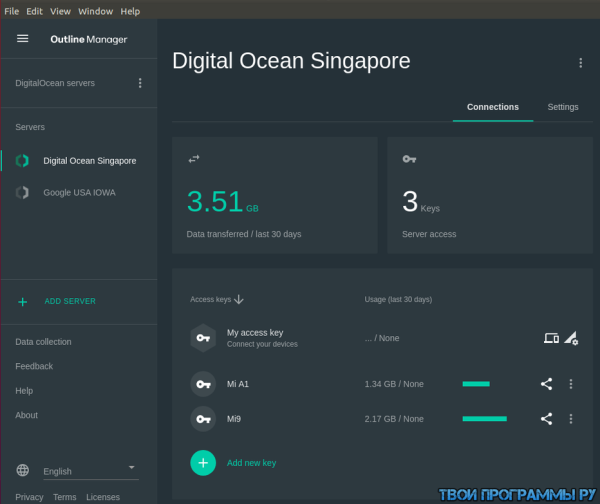Click the globe language icon
Viewport: 600px width, 504px height.
click(23, 470)
